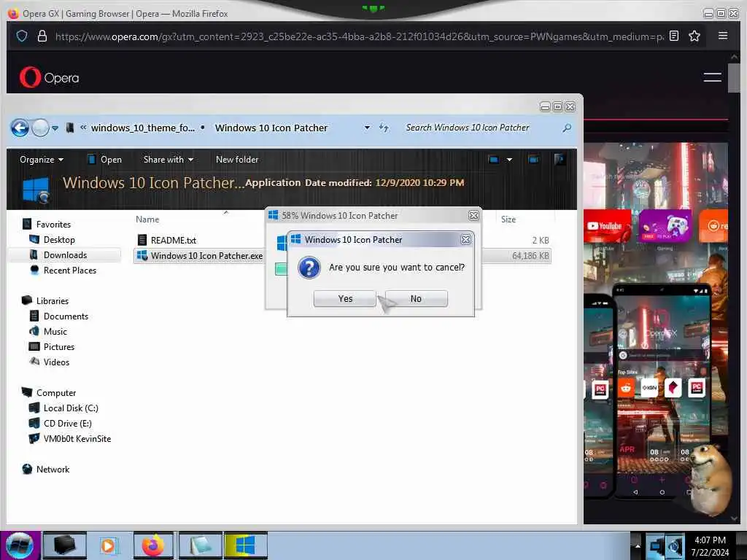Click Firefox tracking protection shield icon

click(22, 36)
